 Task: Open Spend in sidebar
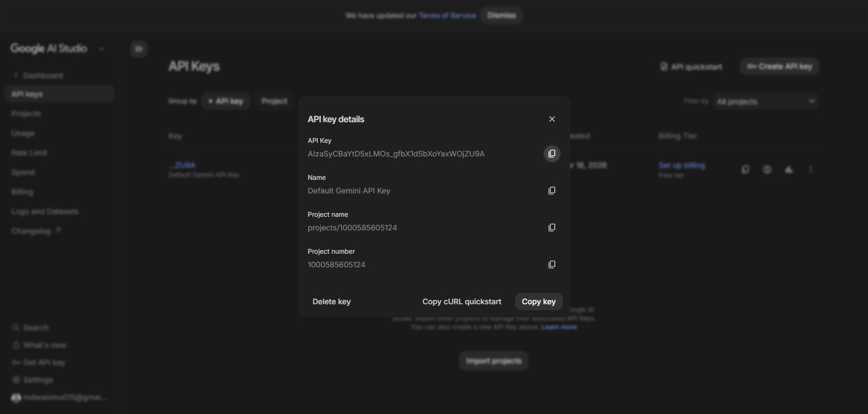coord(23,172)
